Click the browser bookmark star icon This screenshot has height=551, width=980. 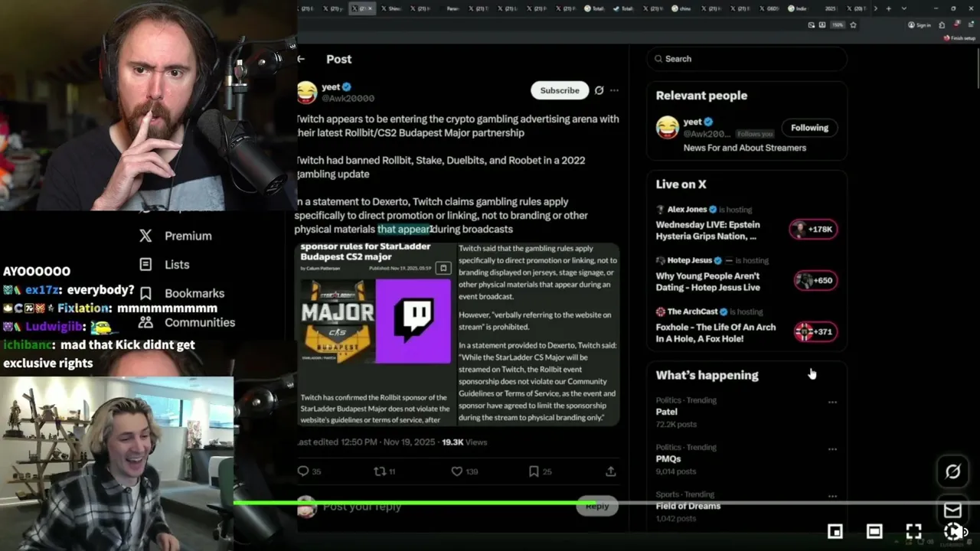click(x=853, y=24)
